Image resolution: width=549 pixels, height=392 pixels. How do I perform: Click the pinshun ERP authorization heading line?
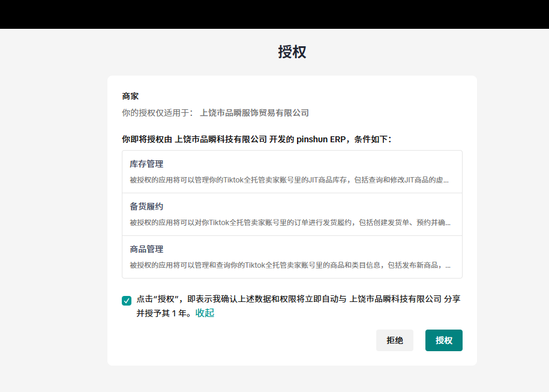tap(256, 139)
